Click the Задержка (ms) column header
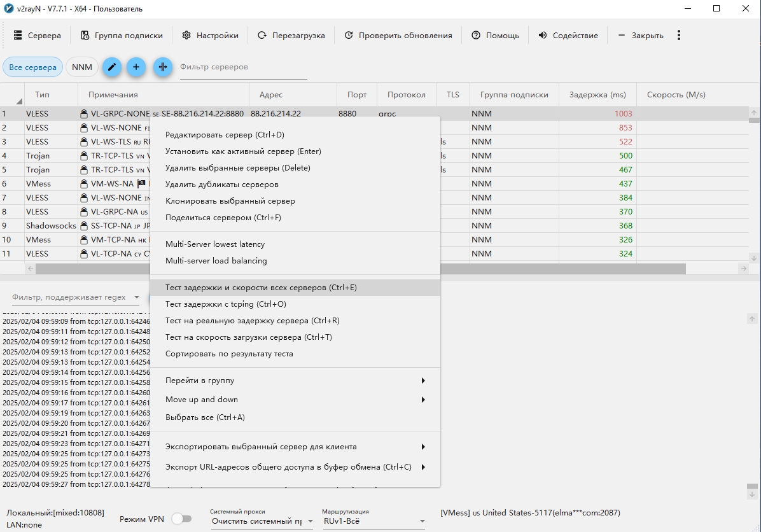The width and height of the screenshot is (761, 532). pos(597,95)
